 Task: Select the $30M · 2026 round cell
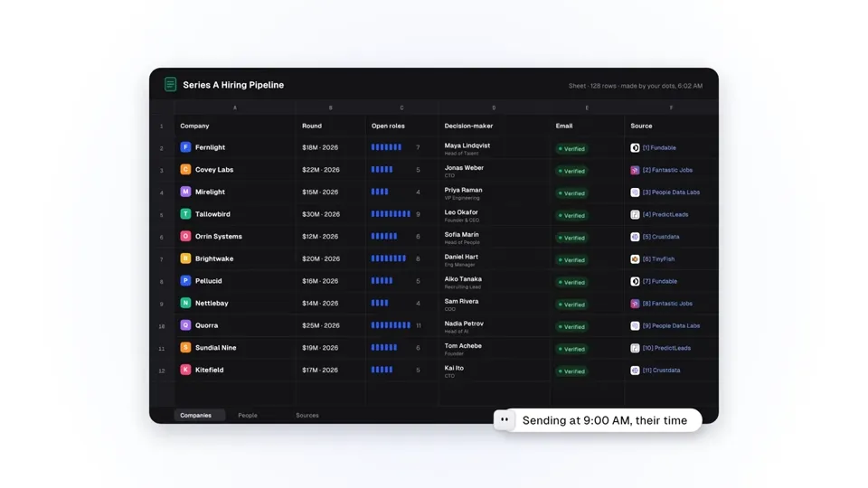coord(331,214)
